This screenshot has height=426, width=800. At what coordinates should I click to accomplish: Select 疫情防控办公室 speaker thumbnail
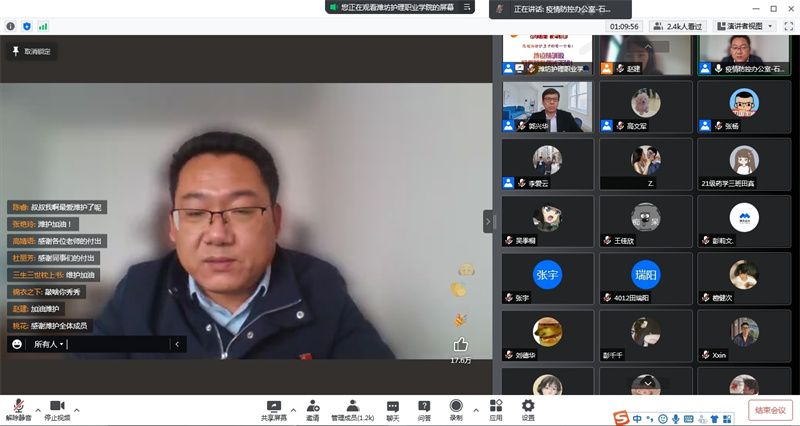[744, 55]
